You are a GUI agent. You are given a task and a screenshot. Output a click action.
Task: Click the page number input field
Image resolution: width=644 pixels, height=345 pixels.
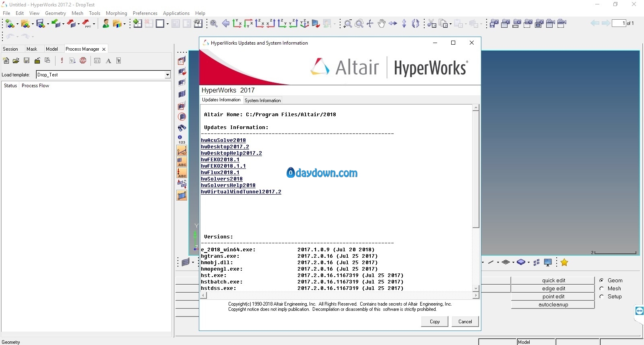(x=619, y=23)
